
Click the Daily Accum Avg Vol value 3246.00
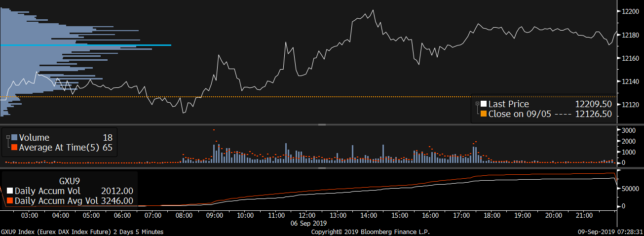[x=117, y=201]
